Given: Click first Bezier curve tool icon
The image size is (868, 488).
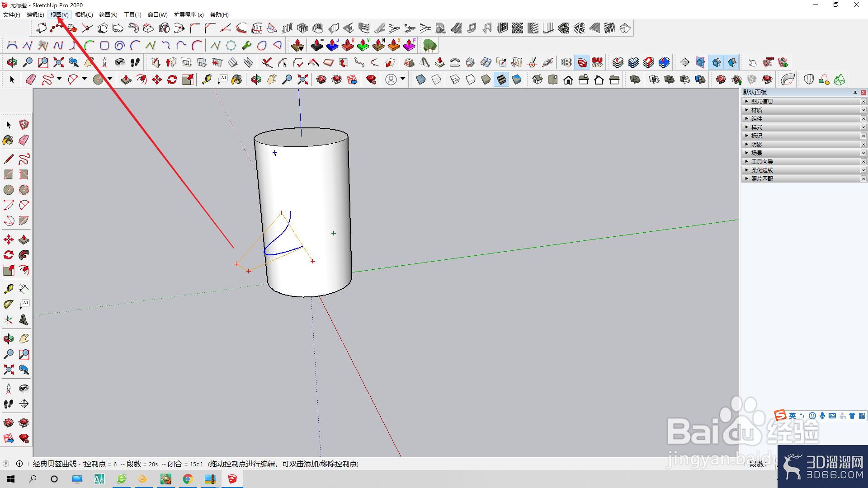Looking at the screenshot, I should click(x=12, y=45).
